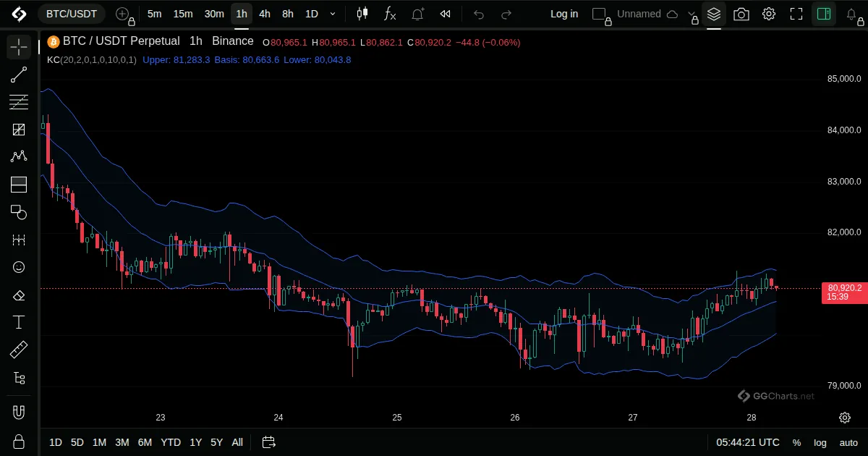Open the object tree panel
This screenshot has width=868, height=456.
click(19, 378)
